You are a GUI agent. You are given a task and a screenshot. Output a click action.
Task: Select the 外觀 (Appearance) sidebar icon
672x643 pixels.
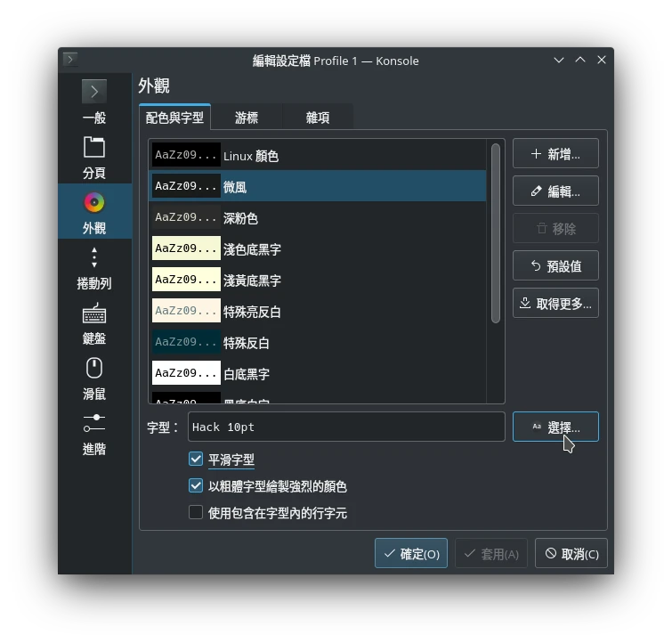click(94, 203)
